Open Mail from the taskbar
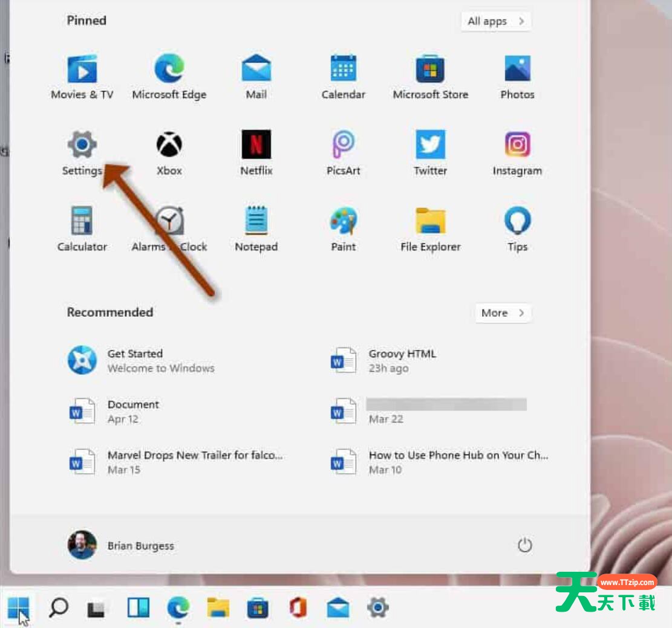 coord(338,607)
